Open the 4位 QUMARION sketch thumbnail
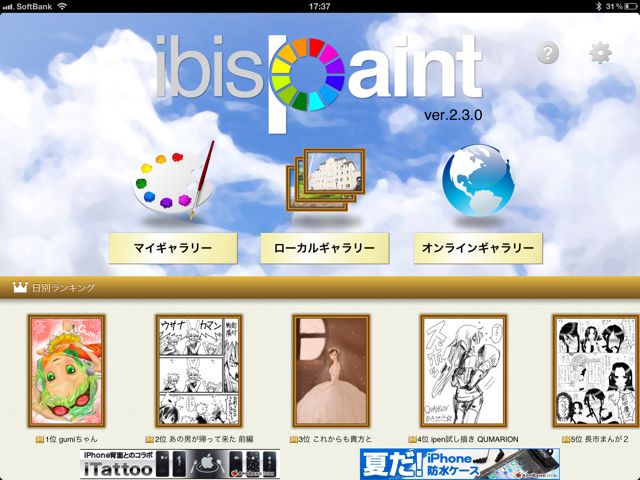The image size is (640, 480). (464, 371)
